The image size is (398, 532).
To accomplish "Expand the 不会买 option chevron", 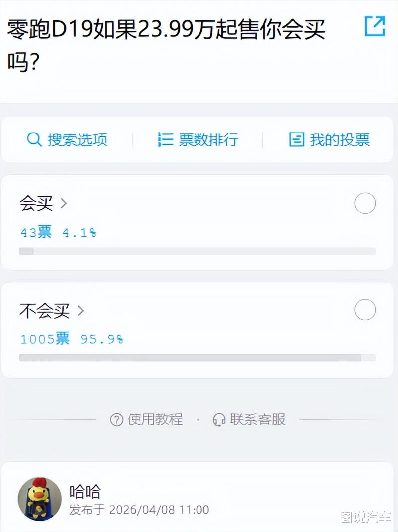I will [81, 311].
